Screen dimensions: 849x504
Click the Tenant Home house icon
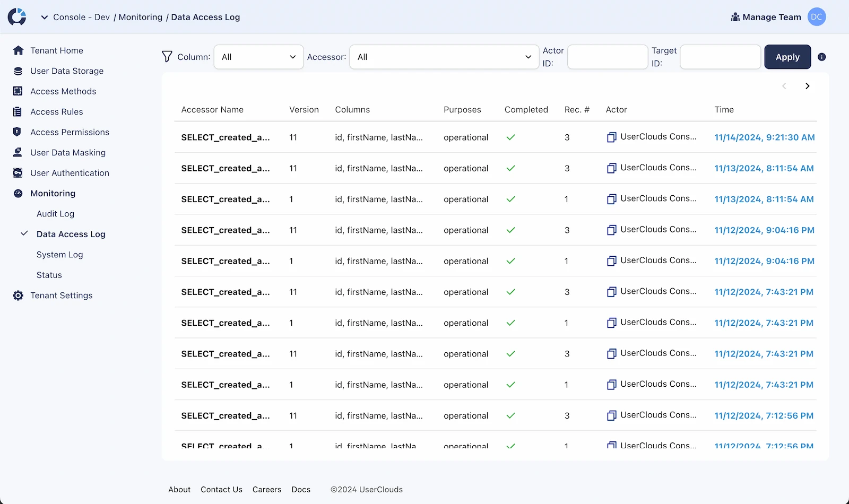18,50
